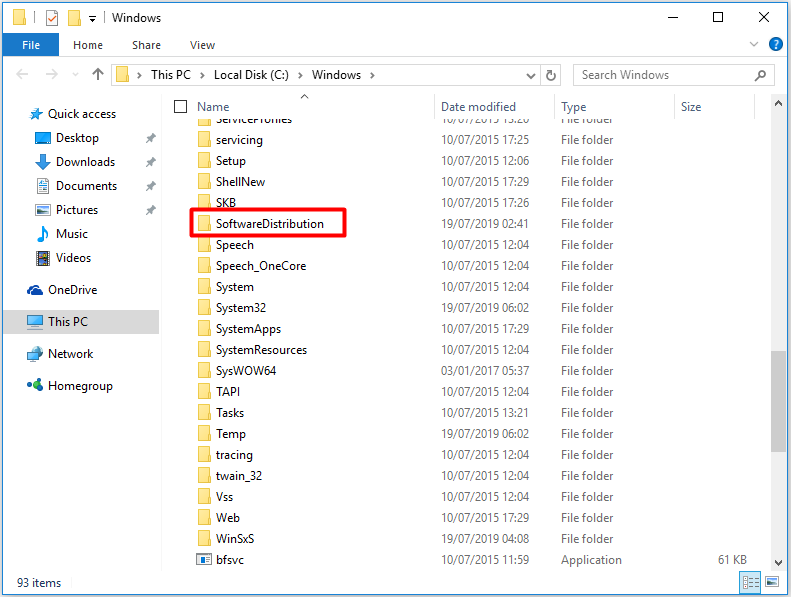Click the scrollbar up arrow
Viewport: 791px width, 597px height.
(778, 103)
